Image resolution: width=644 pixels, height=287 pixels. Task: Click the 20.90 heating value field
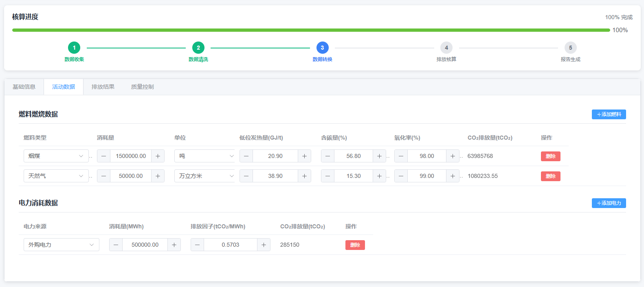pos(275,156)
